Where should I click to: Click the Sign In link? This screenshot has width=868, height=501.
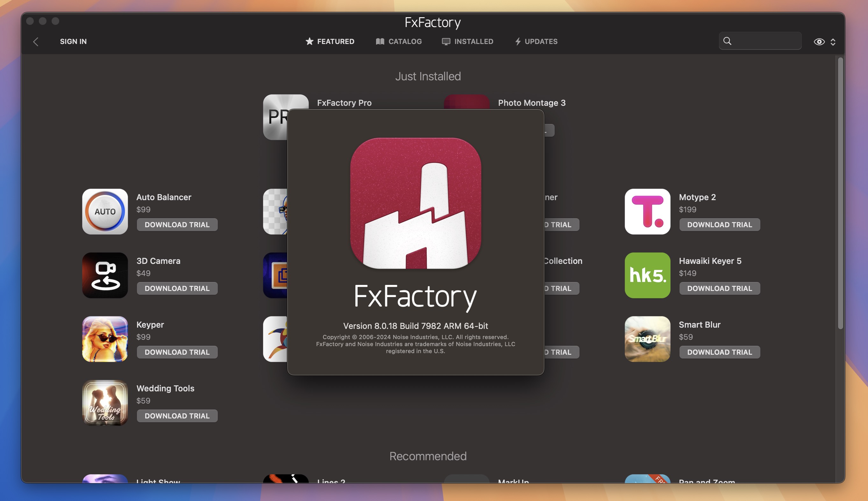coord(73,41)
